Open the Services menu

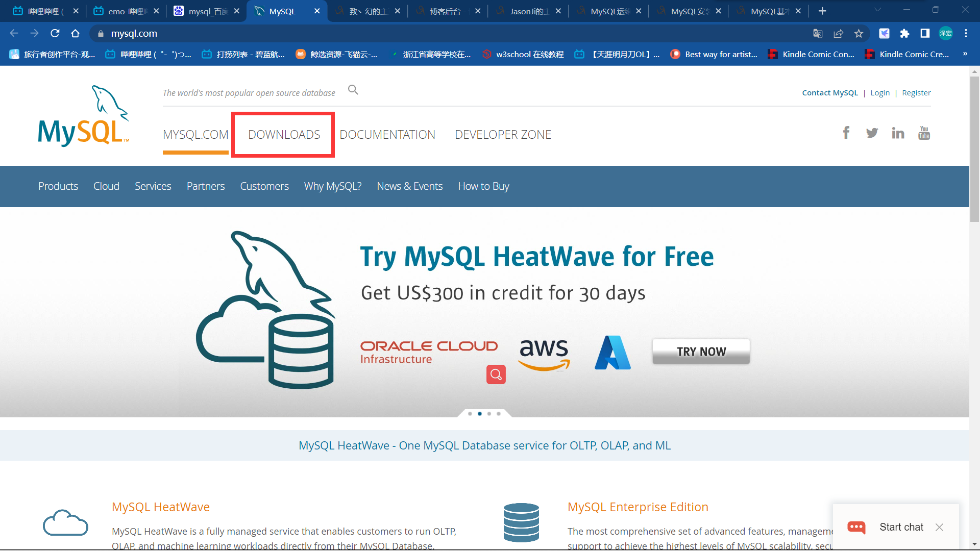coord(153,186)
